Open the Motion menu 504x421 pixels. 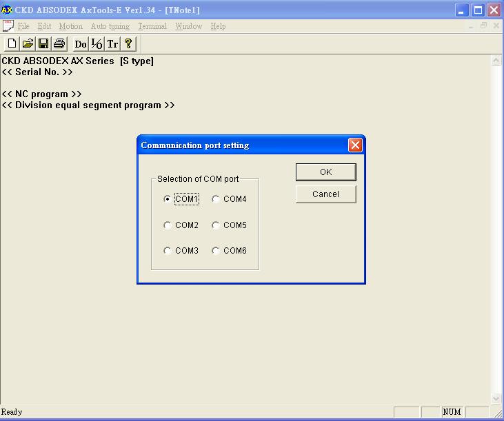[x=70, y=26]
